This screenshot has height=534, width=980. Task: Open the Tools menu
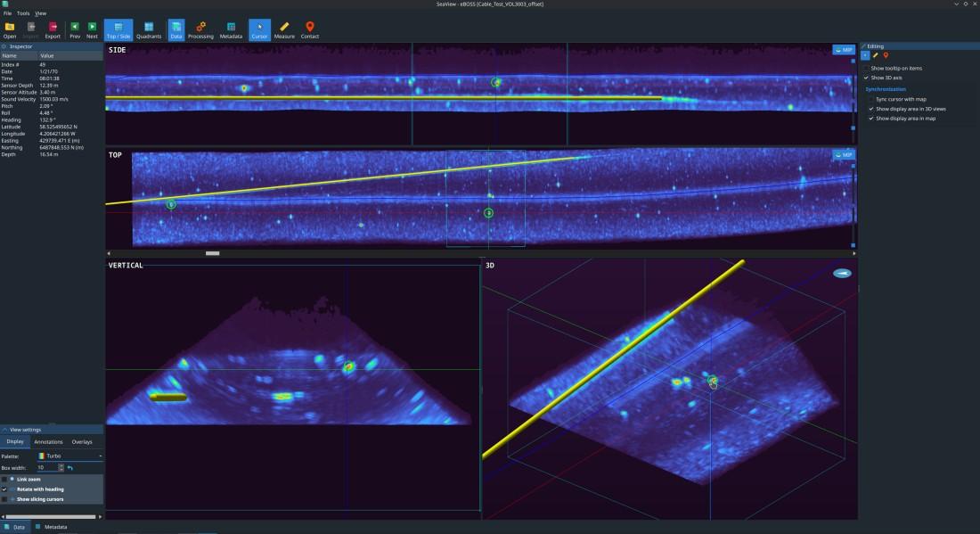point(22,13)
